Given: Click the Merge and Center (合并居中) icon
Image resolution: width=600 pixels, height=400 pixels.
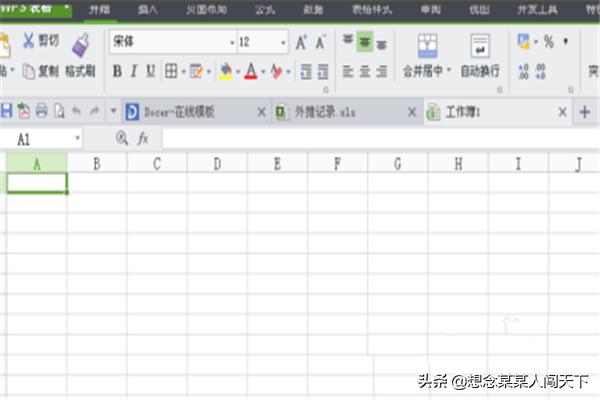Looking at the screenshot, I should click(427, 46).
